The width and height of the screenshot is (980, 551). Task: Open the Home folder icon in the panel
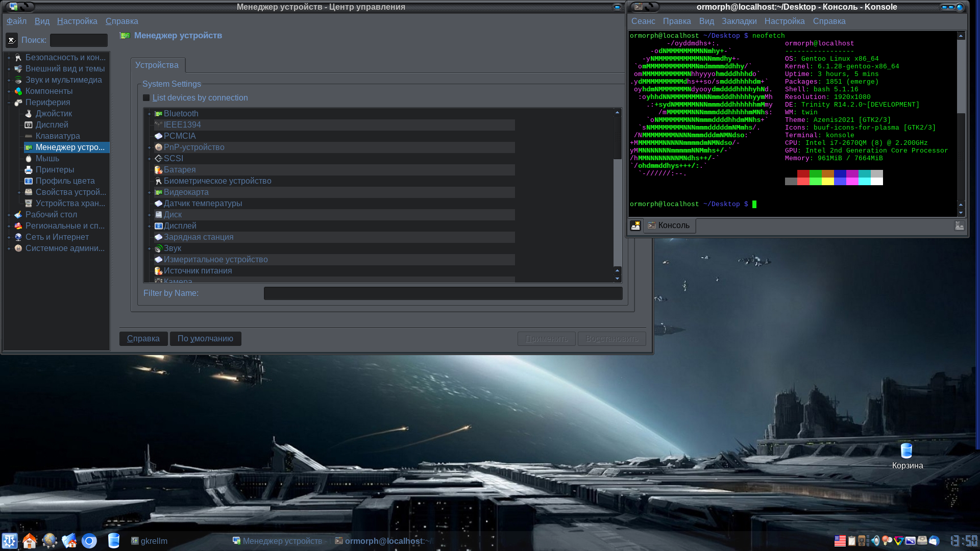[30, 541]
